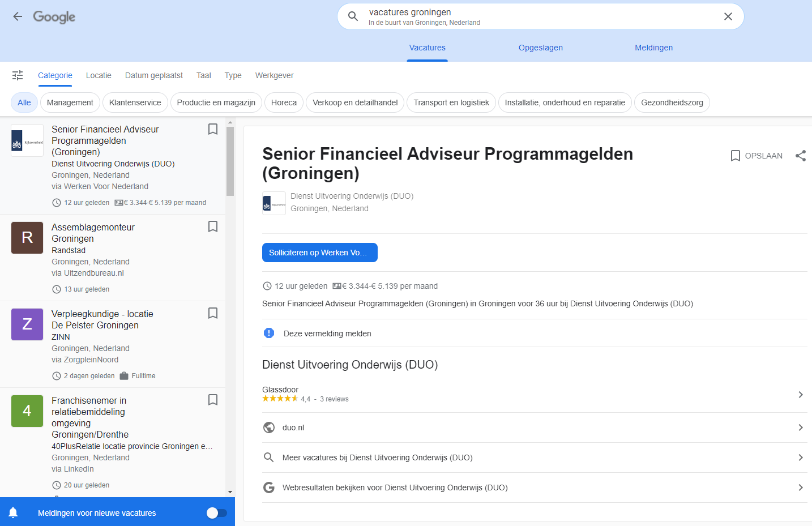Bookmark the Assemblagemonteur Groningen listing
812x526 pixels.
point(213,226)
